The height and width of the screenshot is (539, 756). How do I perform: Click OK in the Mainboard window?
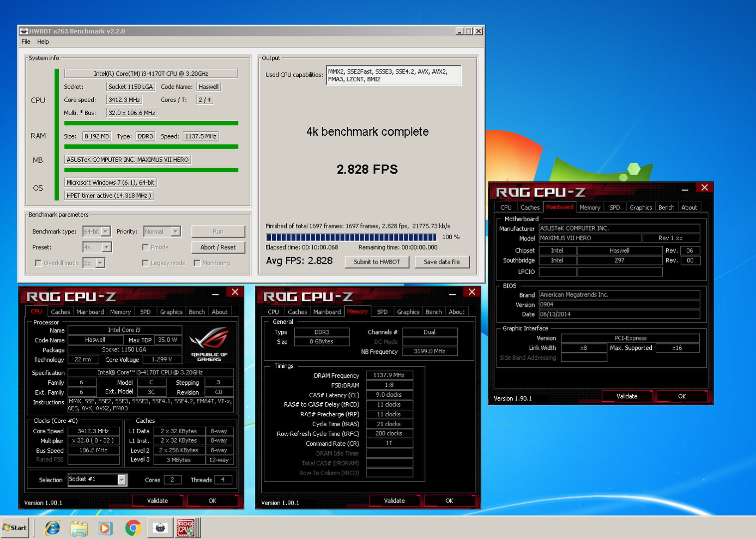tap(682, 396)
